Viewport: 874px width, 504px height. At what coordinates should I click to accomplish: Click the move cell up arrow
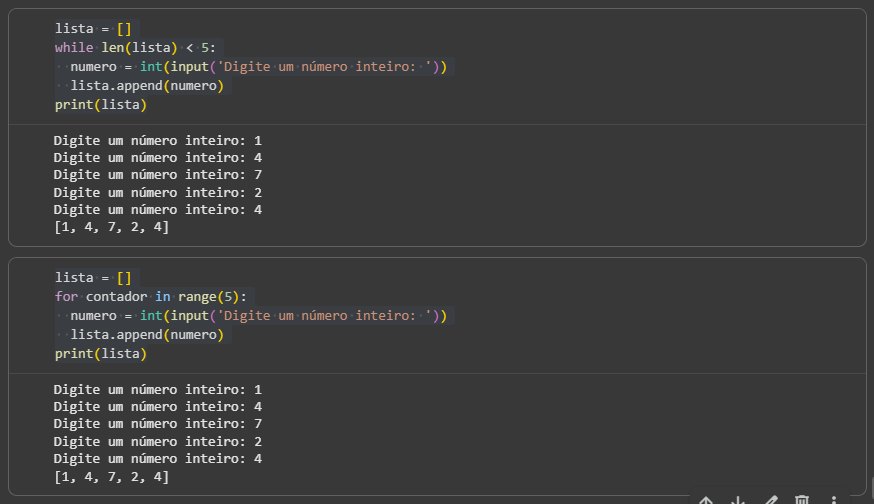(x=706, y=500)
